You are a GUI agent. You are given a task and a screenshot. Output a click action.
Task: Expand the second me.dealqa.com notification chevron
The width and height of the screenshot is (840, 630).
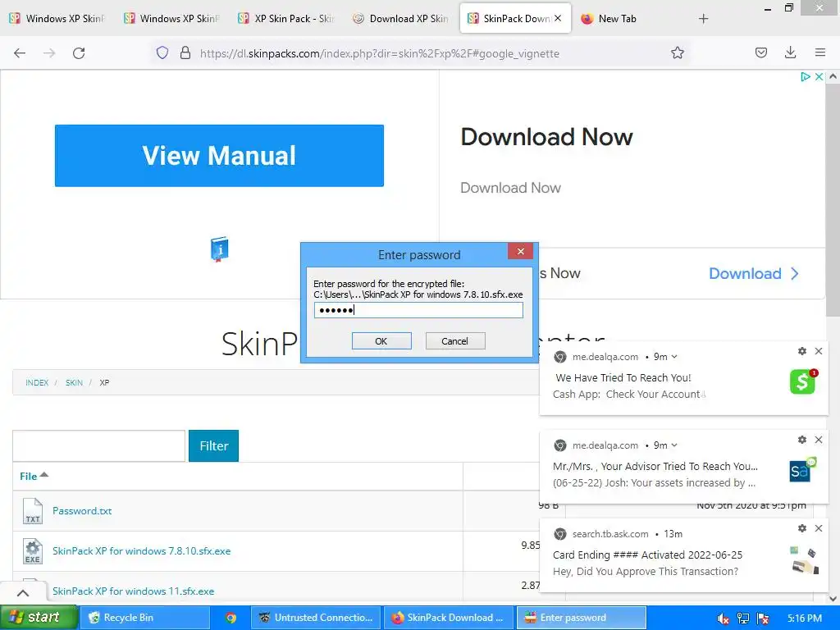point(674,445)
